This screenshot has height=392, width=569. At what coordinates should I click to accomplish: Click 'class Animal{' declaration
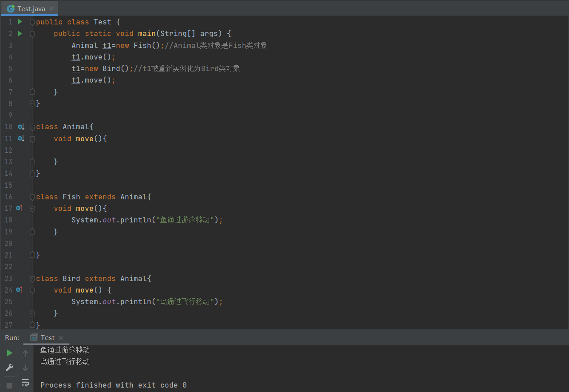coord(65,127)
